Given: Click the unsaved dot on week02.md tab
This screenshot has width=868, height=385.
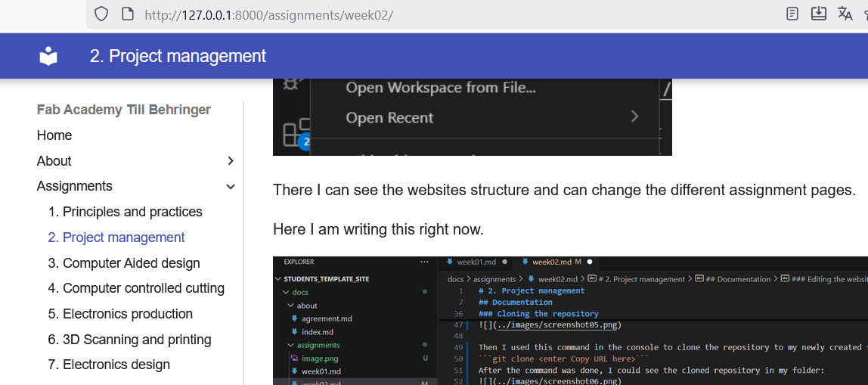Looking at the screenshot, I should (590, 262).
